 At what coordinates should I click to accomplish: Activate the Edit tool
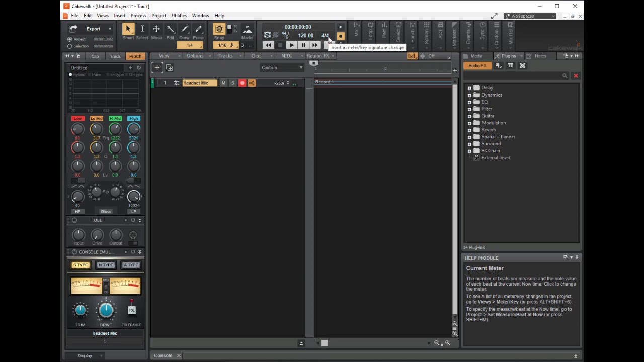(x=170, y=30)
